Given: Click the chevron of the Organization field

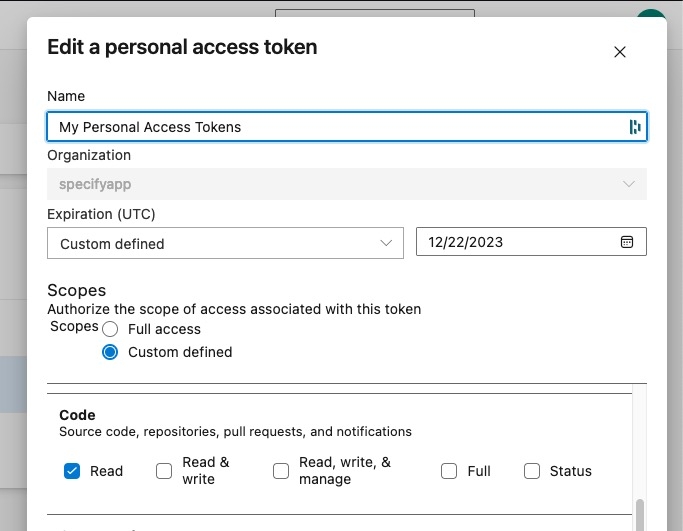Looking at the screenshot, I should [628, 184].
